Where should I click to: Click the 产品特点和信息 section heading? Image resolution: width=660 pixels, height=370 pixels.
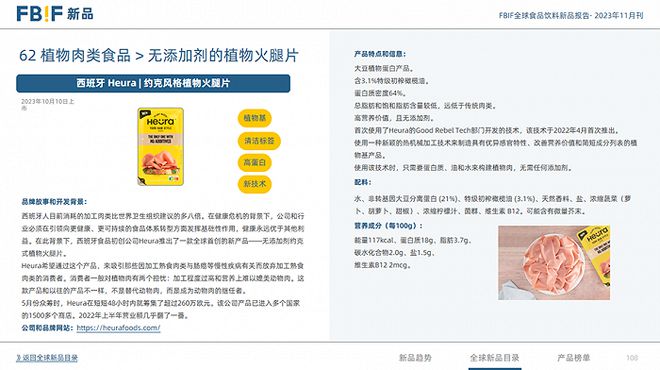coord(380,54)
